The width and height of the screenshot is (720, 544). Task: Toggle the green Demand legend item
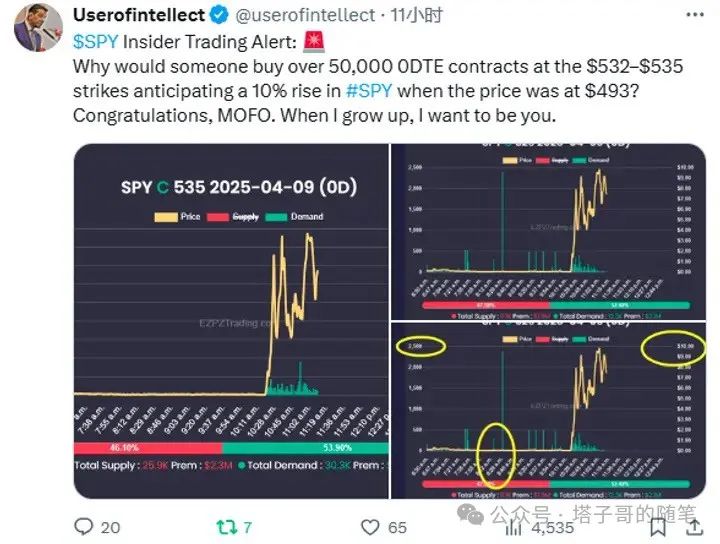click(294, 217)
